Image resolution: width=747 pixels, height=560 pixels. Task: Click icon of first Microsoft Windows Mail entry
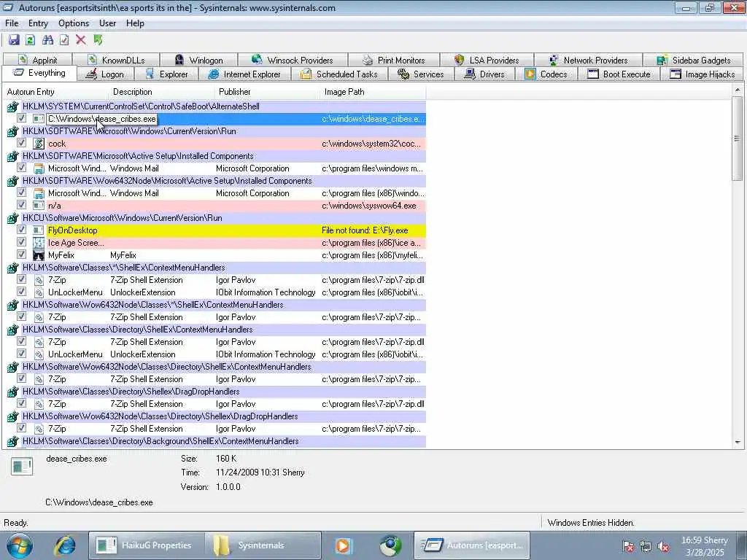(x=39, y=168)
